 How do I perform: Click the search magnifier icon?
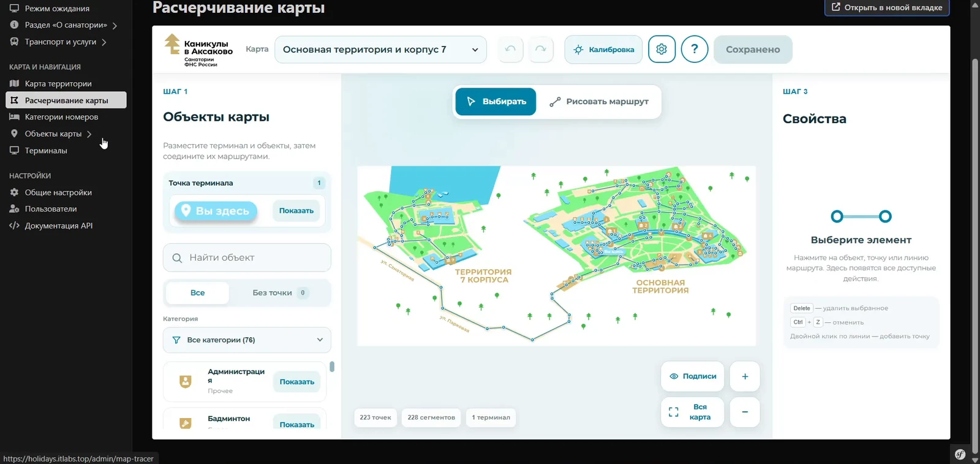coord(177,258)
